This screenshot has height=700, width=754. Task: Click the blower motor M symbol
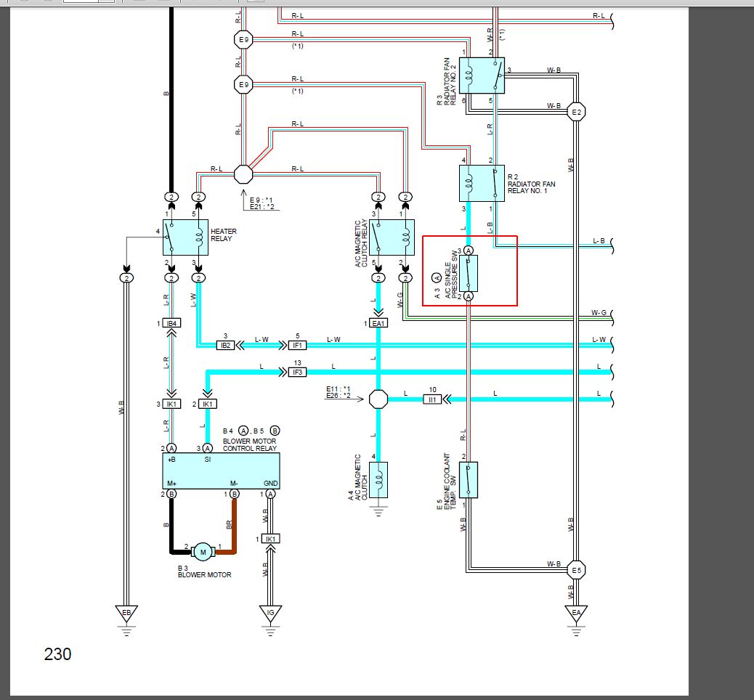pyautogui.click(x=203, y=551)
